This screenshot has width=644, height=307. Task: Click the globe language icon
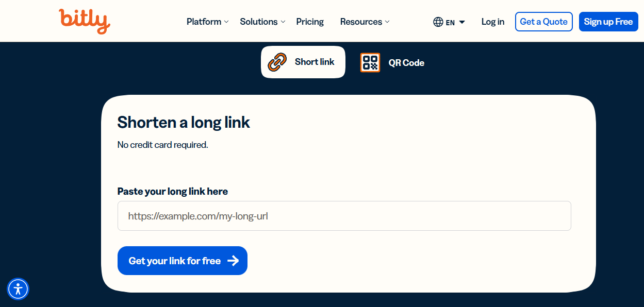click(x=438, y=22)
